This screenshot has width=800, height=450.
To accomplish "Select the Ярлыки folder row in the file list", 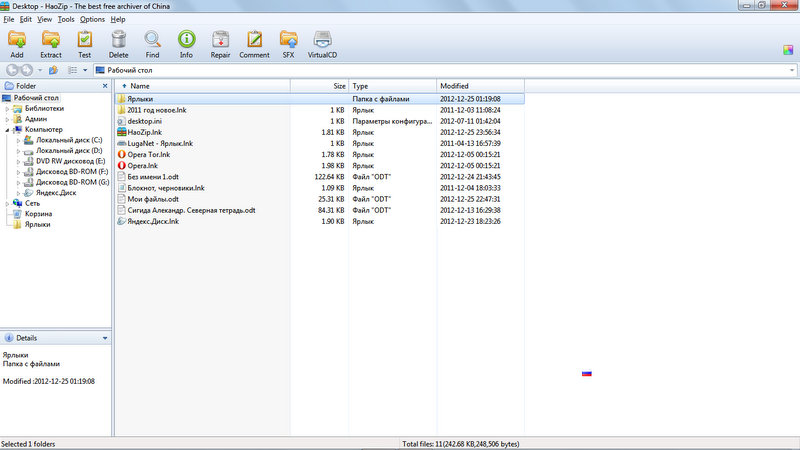I will pos(320,99).
